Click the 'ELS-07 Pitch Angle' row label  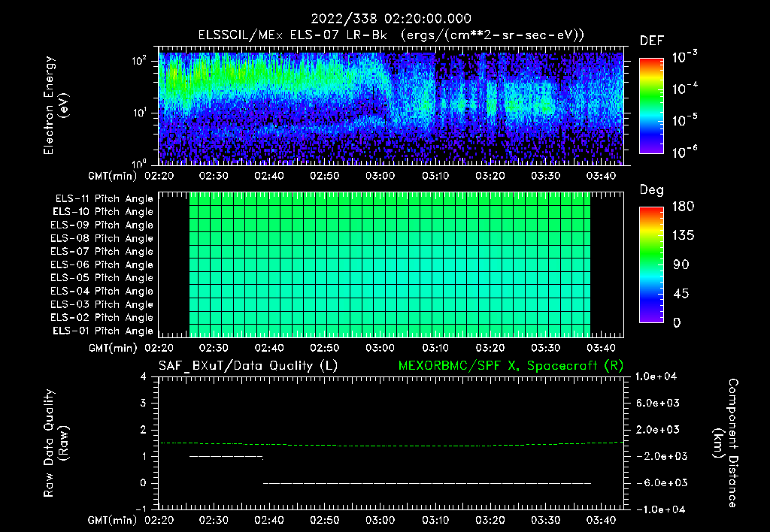pos(102,251)
